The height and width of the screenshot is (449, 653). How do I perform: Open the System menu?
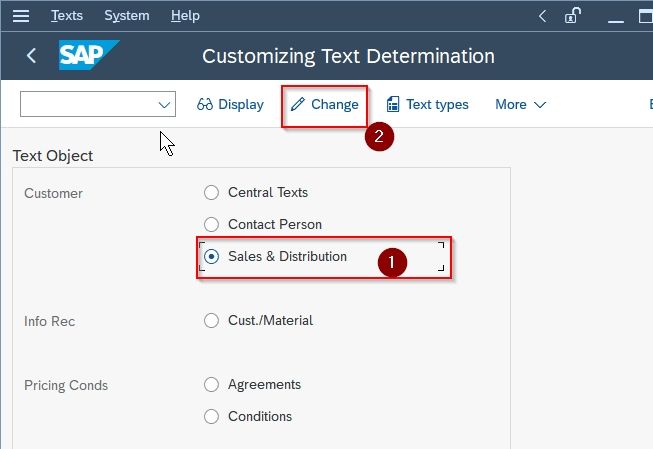pos(127,16)
